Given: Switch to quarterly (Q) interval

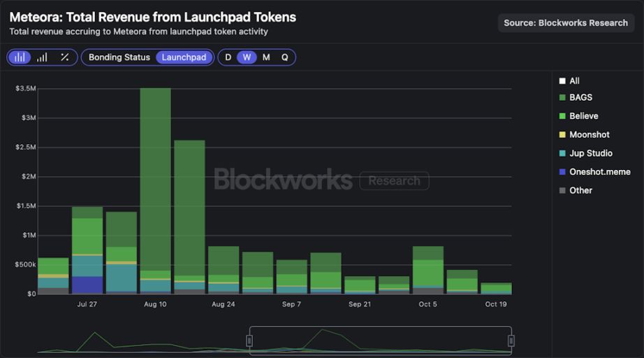Looking at the screenshot, I should 285,57.
